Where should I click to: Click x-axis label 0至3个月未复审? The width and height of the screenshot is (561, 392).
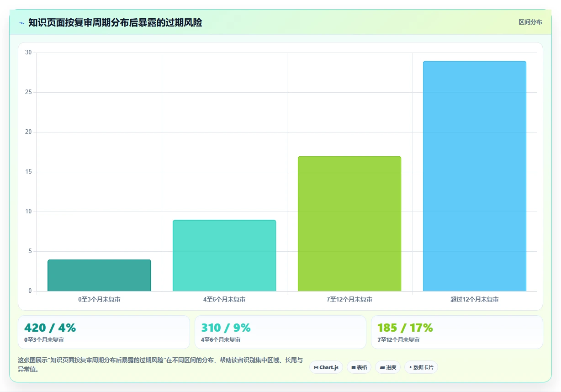(99, 300)
